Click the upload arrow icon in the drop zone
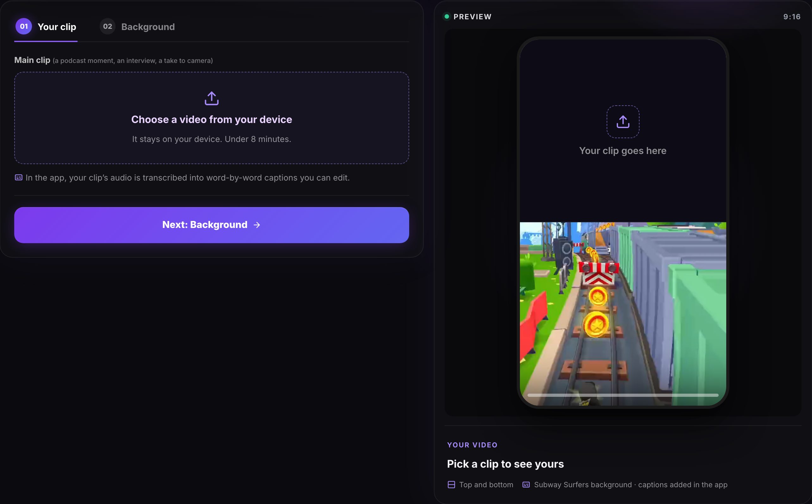Viewport: 812px width, 504px height. point(211,98)
